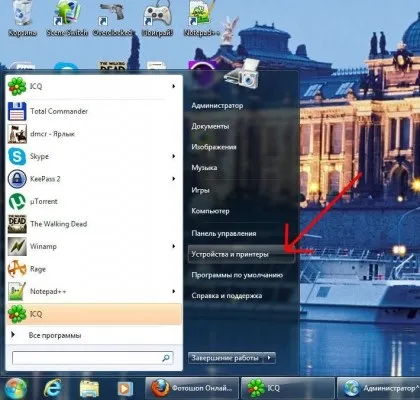Open Музыка from Start menu
Screen dimensions: 420x400
click(204, 168)
